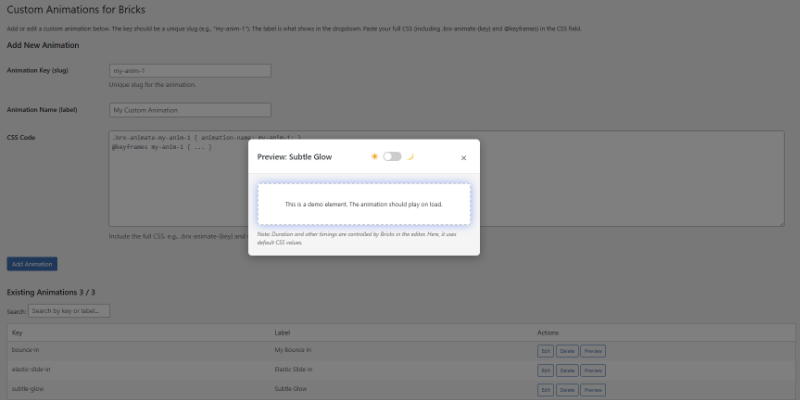Click the Note about duration timings text
The width and height of the screenshot is (800, 400).
[357, 238]
